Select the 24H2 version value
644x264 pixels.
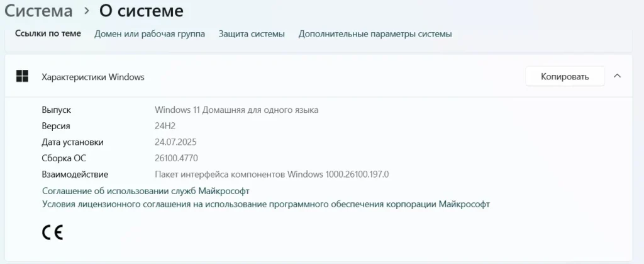(x=165, y=126)
